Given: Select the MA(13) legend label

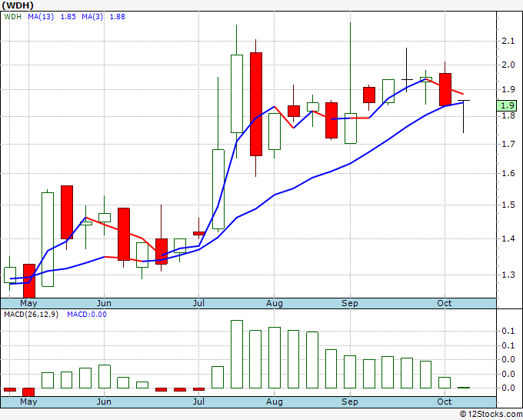Looking at the screenshot, I should (41, 17).
